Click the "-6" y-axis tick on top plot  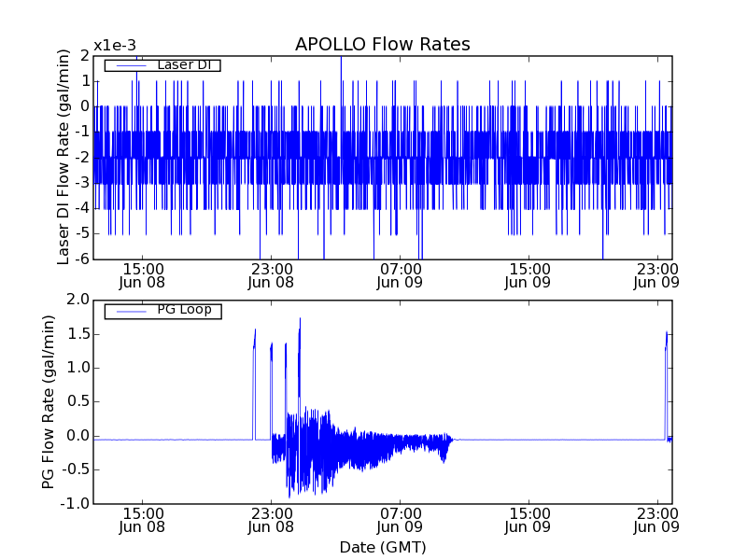(83, 259)
